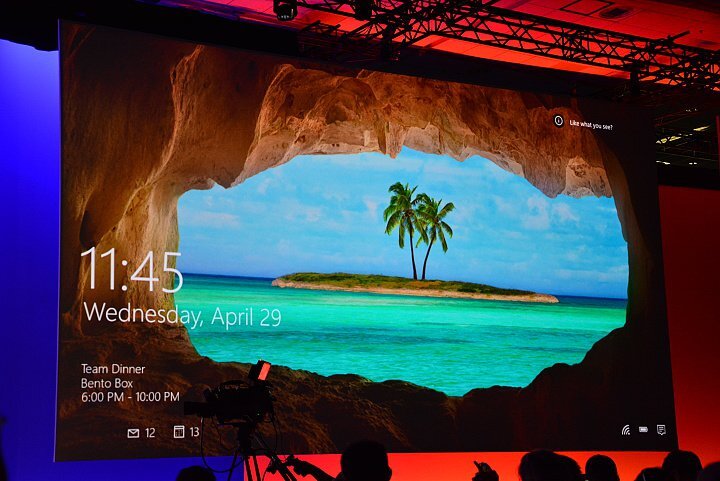
Task: Click the calendar icon beside 13
Action: [179, 431]
